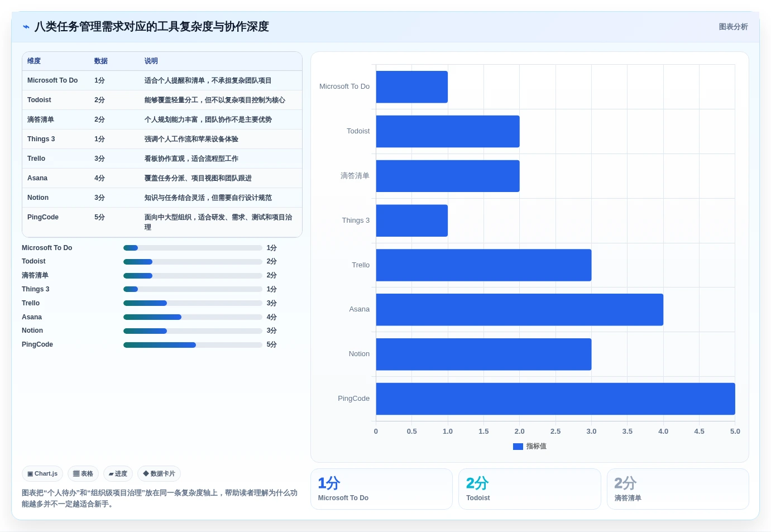Image resolution: width=771 pixels, height=532 pixels.
Task: Click the Asana progress bar
Action: (x=193, y=317)
